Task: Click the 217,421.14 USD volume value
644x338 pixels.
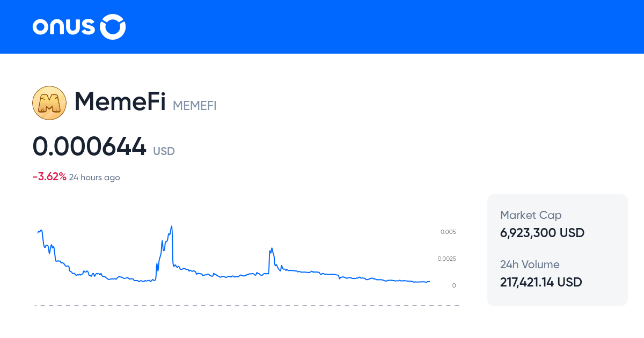Action: pos(540,282)
